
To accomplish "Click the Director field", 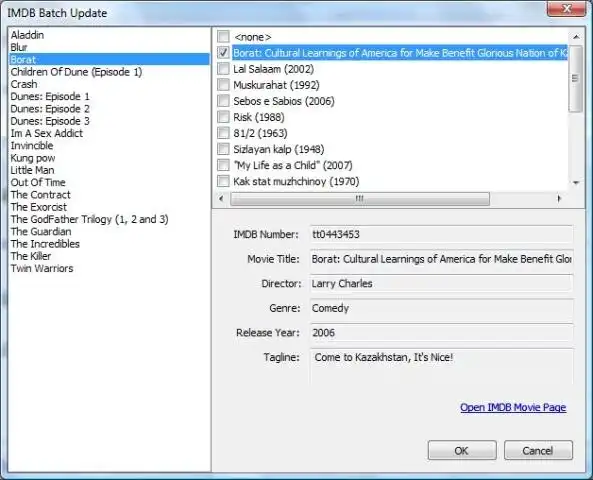I will (441, 283).
